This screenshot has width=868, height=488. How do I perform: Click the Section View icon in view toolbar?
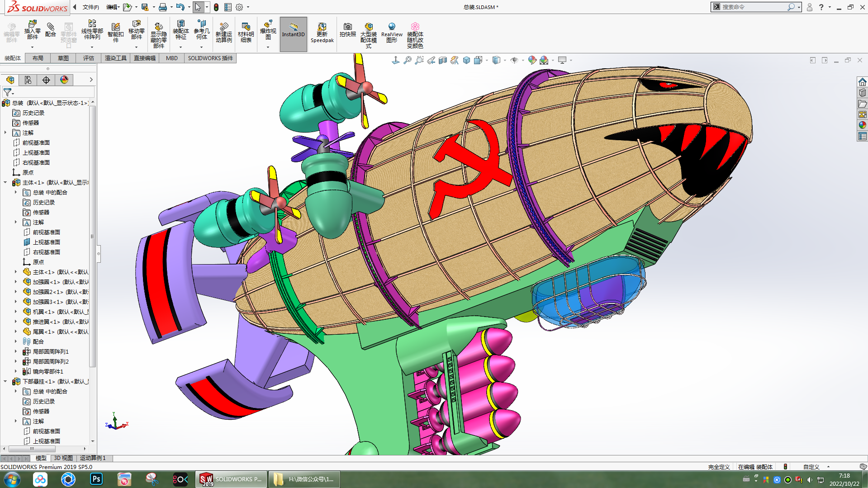point(443,60)
